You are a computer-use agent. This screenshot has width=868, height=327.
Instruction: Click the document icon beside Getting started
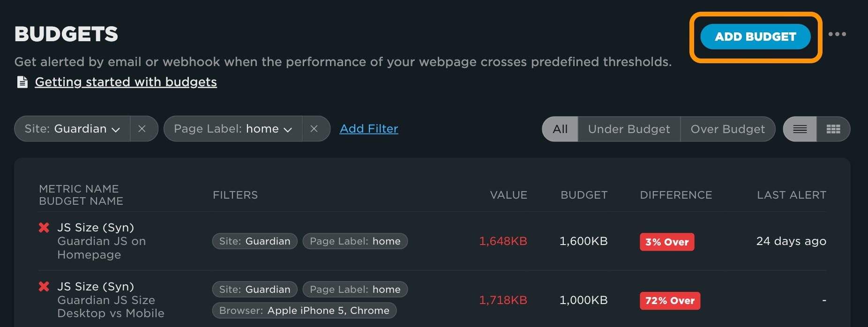coord(22,82)
